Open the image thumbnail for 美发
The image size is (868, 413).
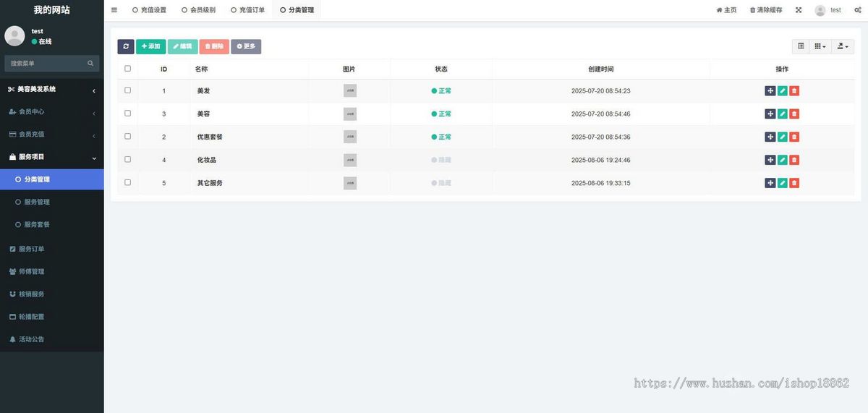pyautogui.click(x=350, y=91)
